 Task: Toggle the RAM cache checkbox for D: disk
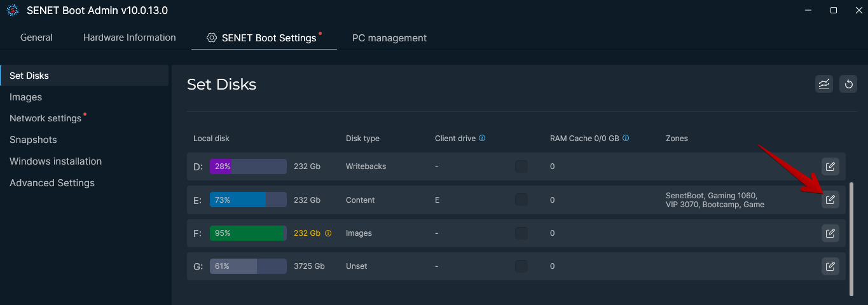[x=521, y=166]
